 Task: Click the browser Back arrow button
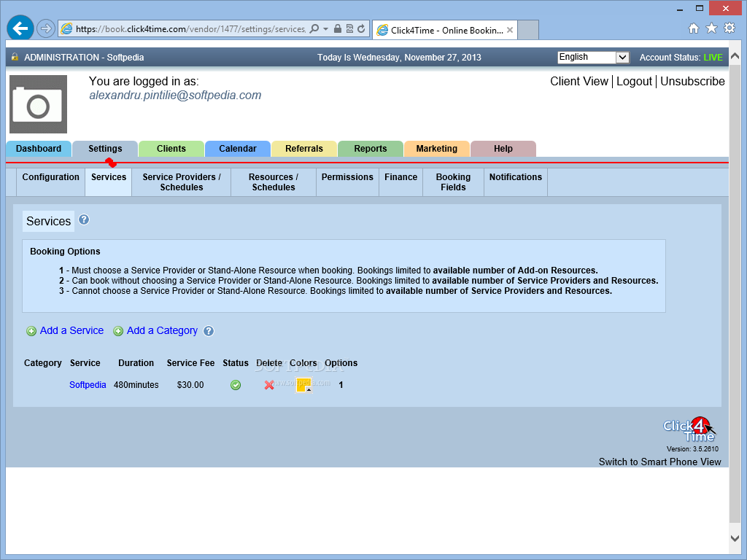[x=20, y=28]
